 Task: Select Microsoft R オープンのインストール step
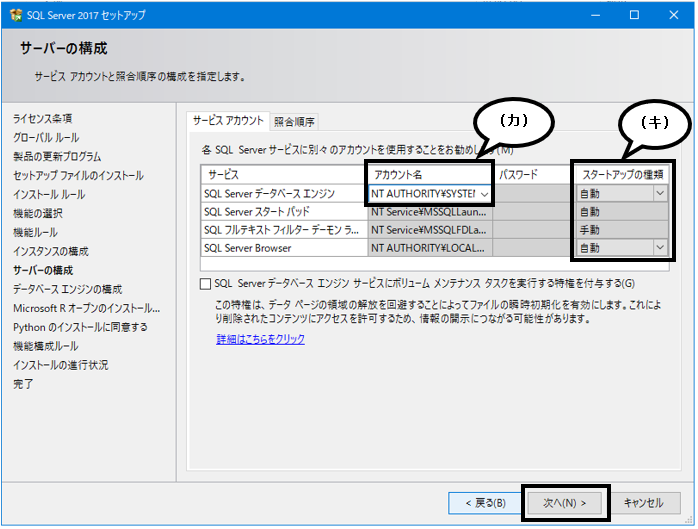click(x=86, y=309)
